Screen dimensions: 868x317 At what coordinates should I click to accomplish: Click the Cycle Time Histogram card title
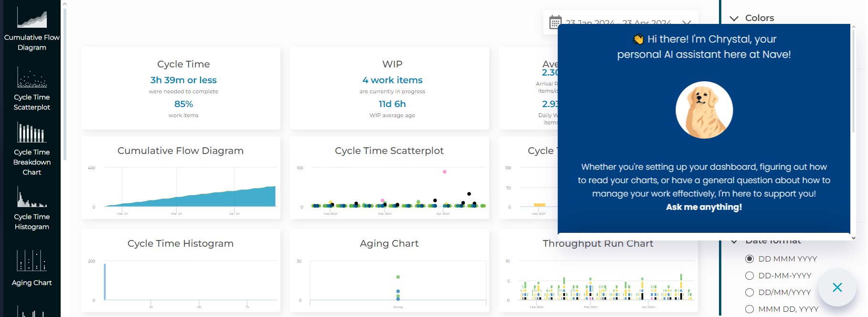tap(181, 243)
